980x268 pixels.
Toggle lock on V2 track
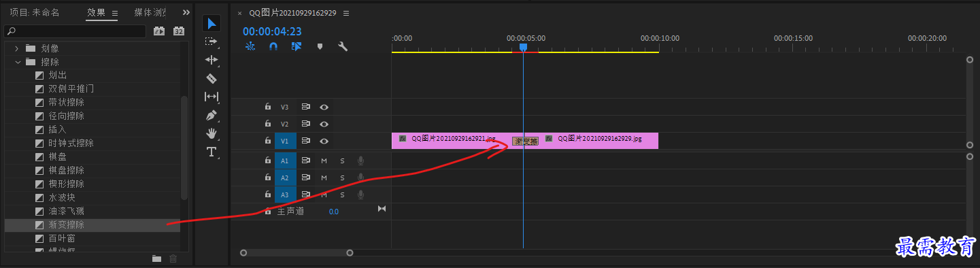[268, 124]
